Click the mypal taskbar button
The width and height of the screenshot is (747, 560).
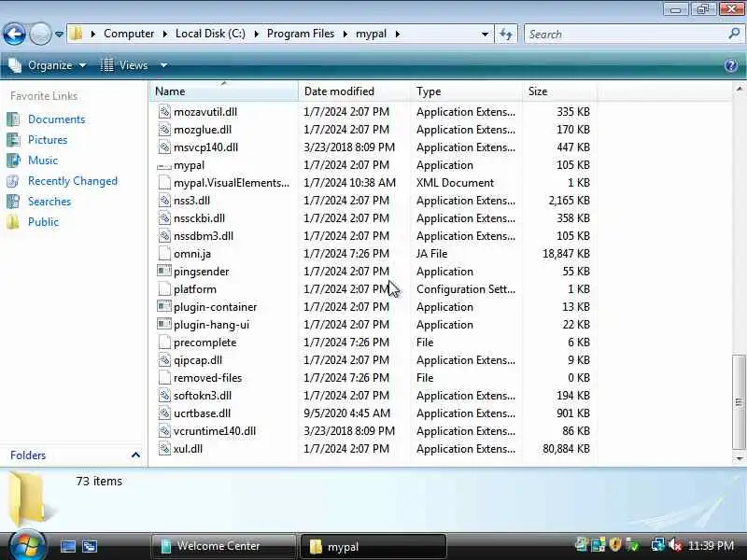[373, 546]
